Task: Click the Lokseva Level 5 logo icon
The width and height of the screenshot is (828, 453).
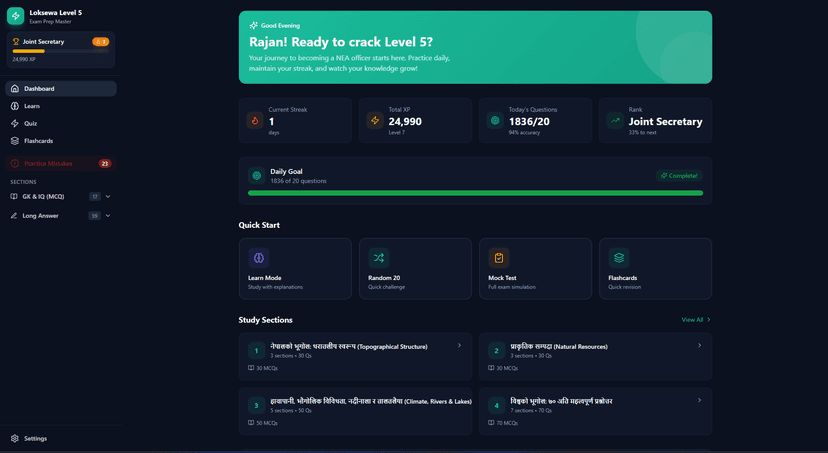Action: click(x=16, y=16)
